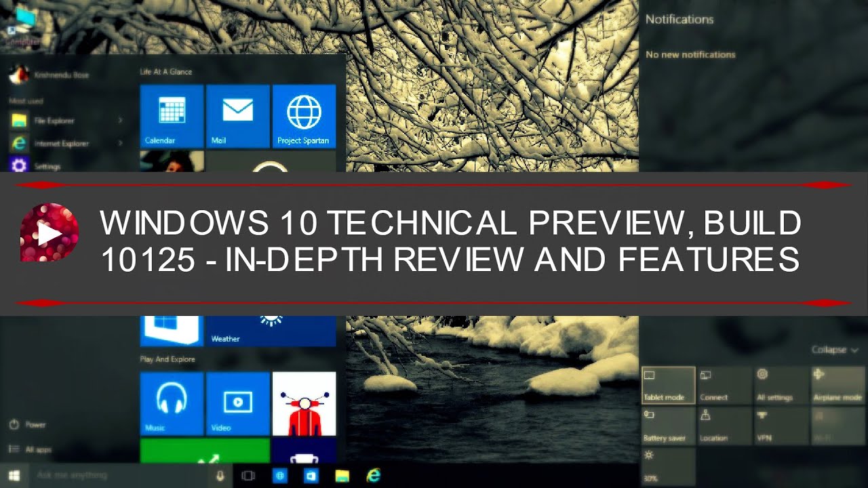Viewport: 868px width, 488px height.
Task: Toggle Battery saver quick action
Action: (669, 426)
